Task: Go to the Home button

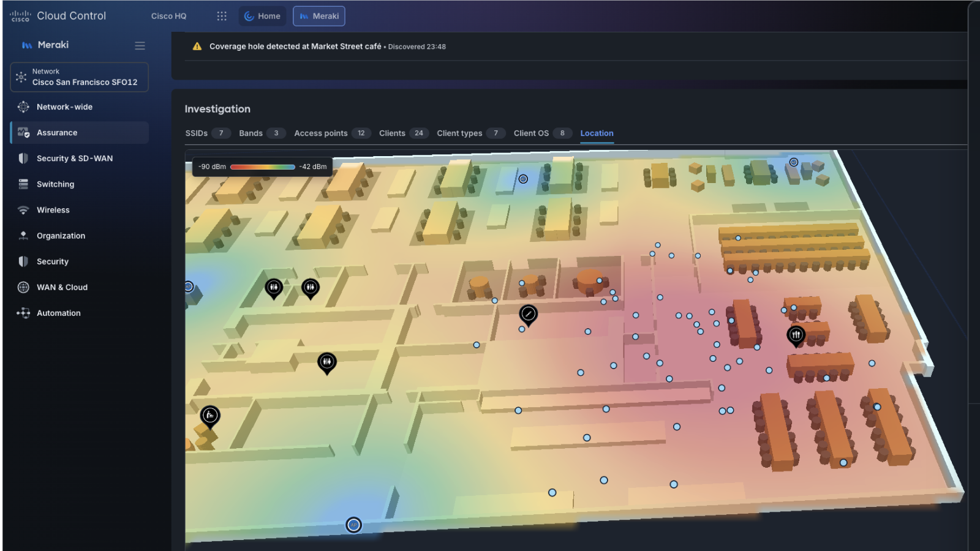Action: (x=262, y=16)
